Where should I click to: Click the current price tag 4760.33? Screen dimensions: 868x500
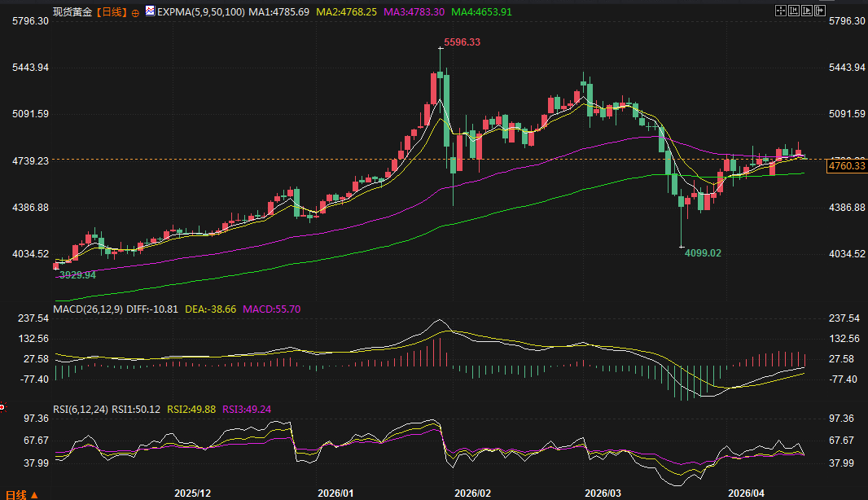pos(846,167)
